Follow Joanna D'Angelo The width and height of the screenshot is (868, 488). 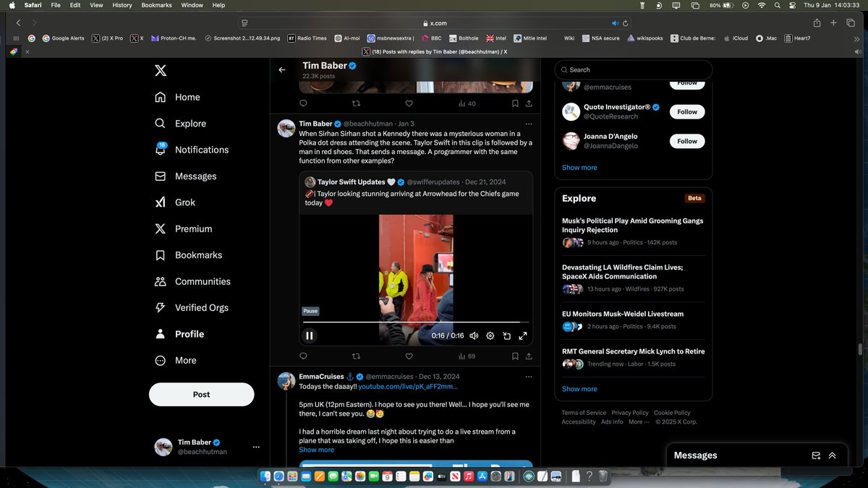coord(687,141)
